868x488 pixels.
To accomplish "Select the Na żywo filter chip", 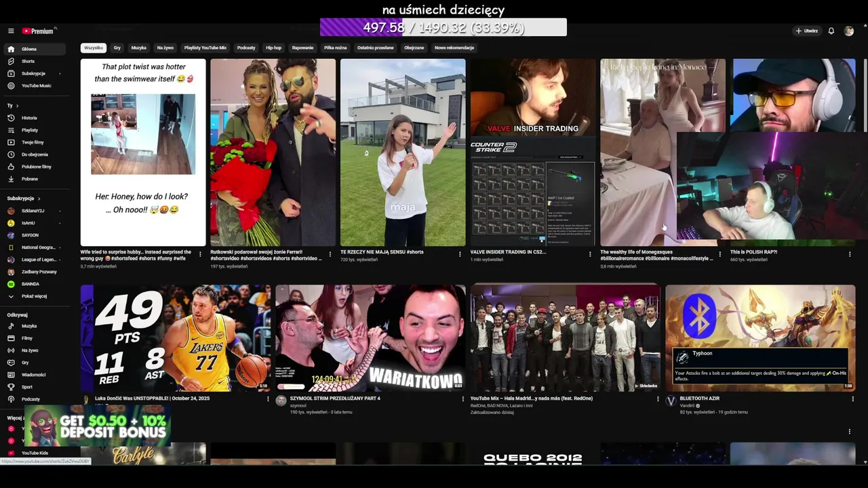I will coord(165,48).
